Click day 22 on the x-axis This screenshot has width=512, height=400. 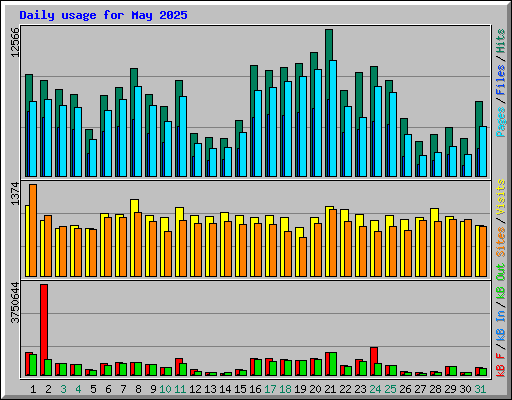pyautogui.click(x=345, y=389)
